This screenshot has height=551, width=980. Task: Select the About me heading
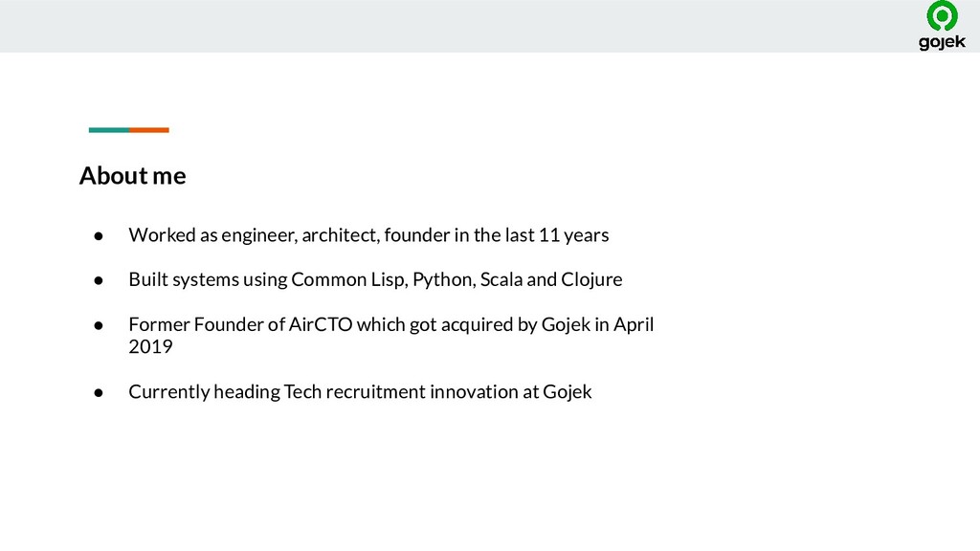click(132, 176)
